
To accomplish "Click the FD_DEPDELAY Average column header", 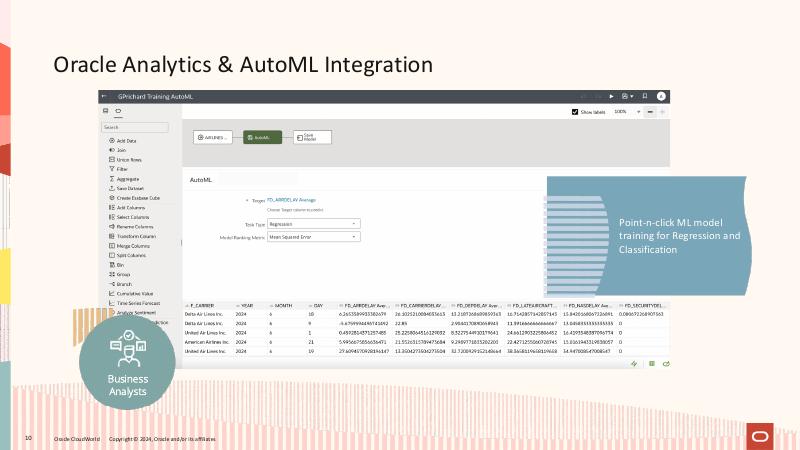I will tap(477, 306).
